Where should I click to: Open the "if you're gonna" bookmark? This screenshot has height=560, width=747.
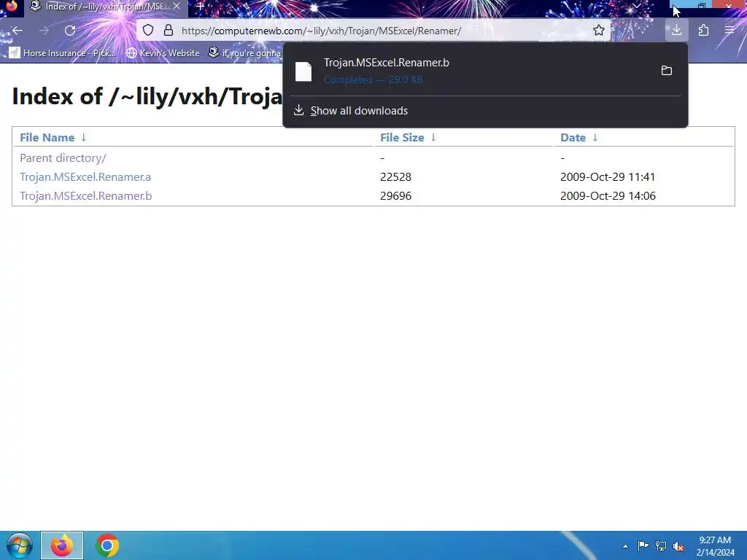(245, 52)
